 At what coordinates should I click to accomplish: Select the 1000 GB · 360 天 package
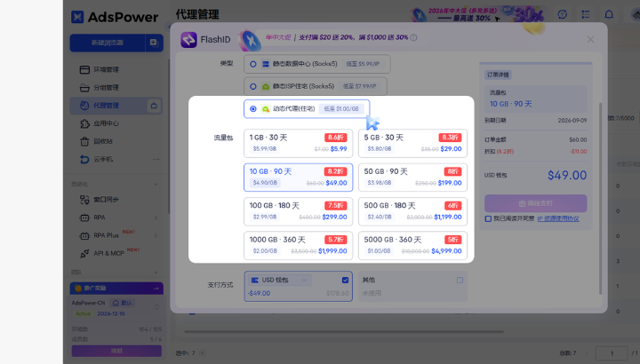click(x=298, y=246)
